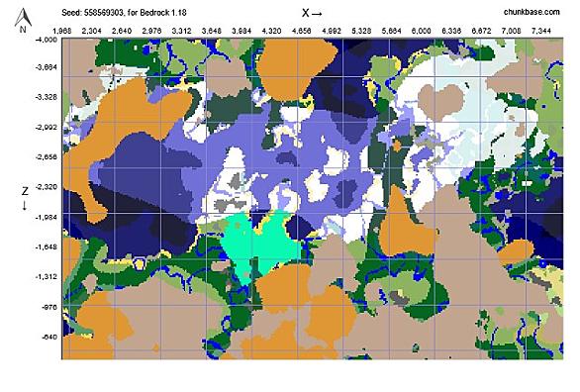The image size is (580, 392).
Task: Select the seed 558569303 Bedrock 1.18 text
Action: click(124, 13)
